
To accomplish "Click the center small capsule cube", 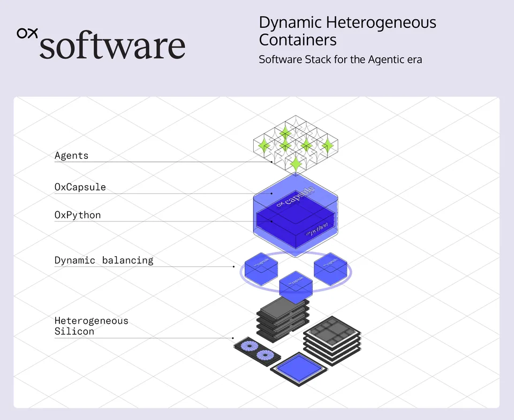I will pyautogui.click(x=296, y=288).
